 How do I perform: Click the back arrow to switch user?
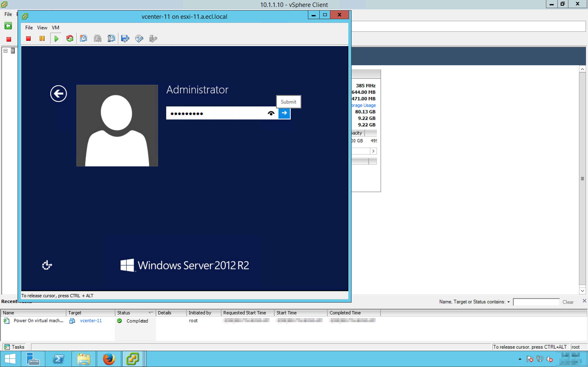point(58,93)
